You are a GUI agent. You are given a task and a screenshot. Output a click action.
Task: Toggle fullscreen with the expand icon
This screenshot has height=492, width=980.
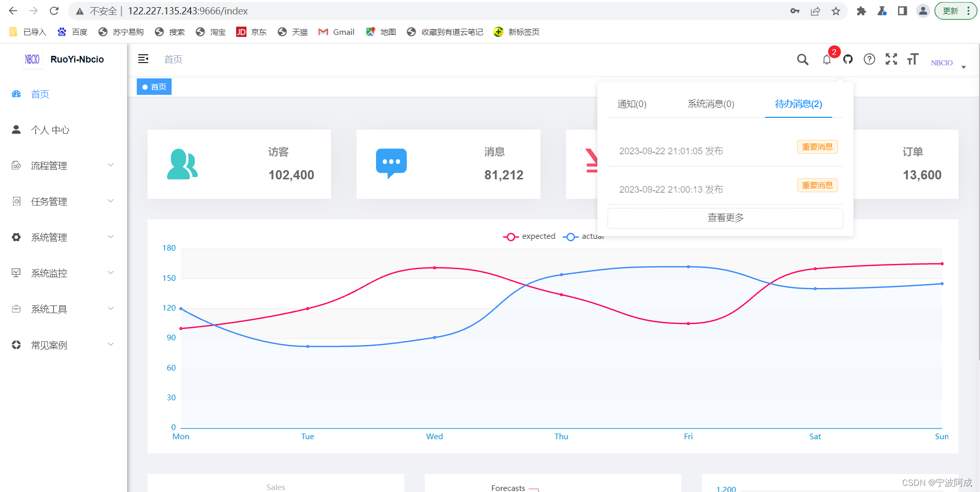[x=891, y=59]
